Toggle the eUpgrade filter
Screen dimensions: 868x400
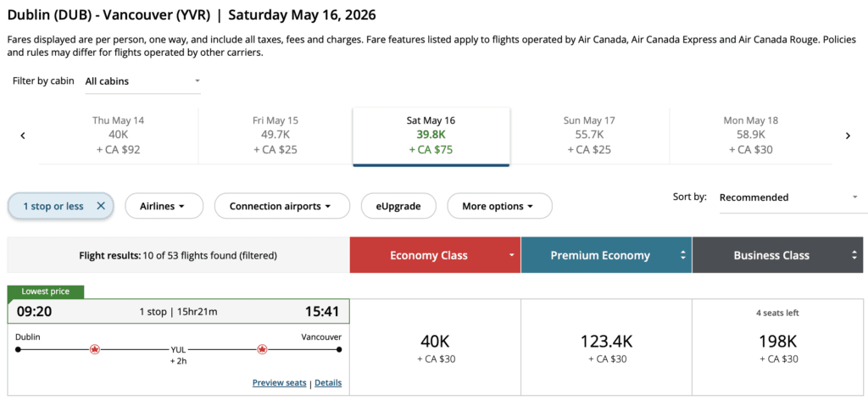point(398,206)
